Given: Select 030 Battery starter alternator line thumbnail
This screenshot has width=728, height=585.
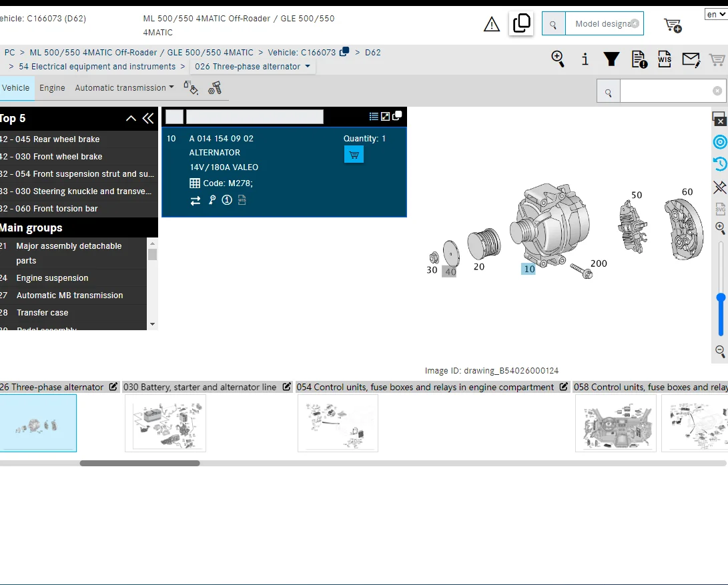Looking at the screenshot, I should click(165, 423).
